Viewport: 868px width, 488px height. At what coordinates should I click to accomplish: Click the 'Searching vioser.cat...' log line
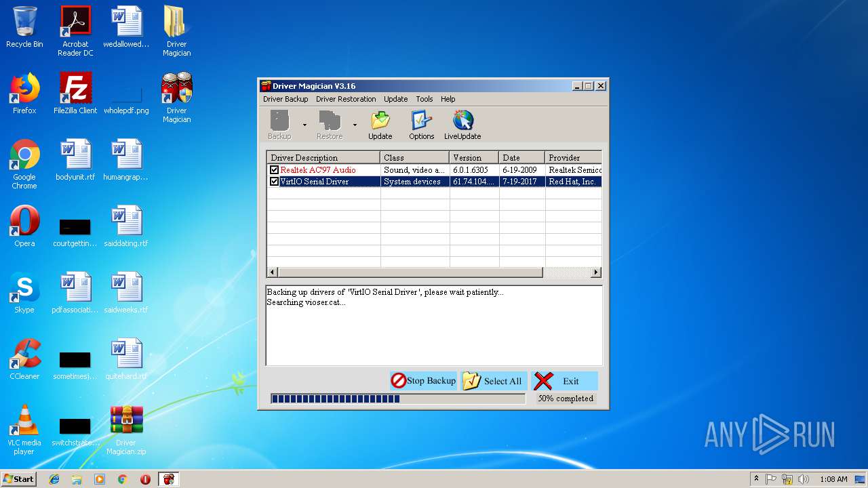coord(306,302)
